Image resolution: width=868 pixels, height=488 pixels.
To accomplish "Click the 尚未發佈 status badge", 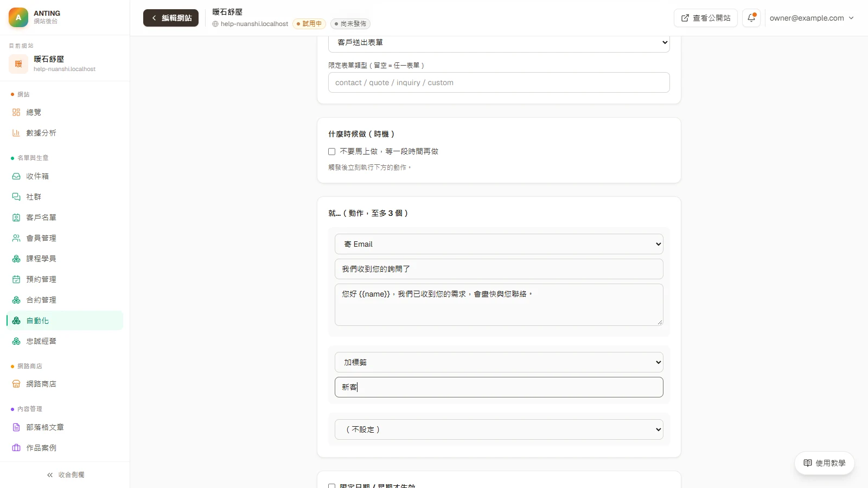I will point(350,24).
